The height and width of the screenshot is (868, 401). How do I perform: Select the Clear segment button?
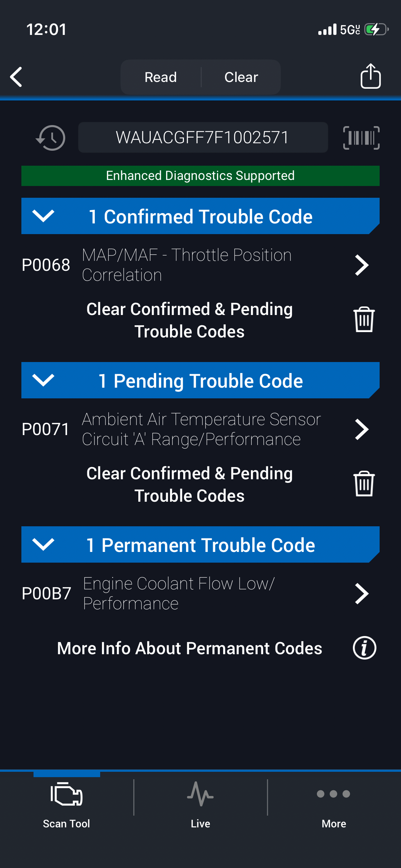coord(241,77)
